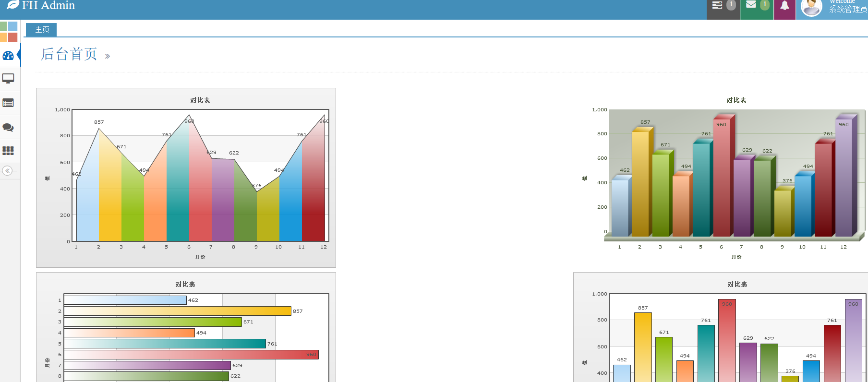Click the green color swatch top-left
This screenshot has width=868, height=382.
coord(3,26)
